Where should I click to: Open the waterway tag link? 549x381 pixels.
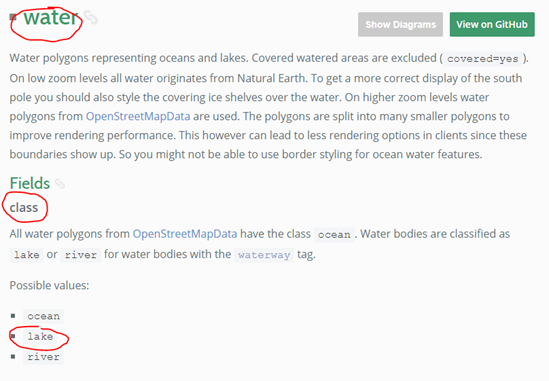coord(264,255)
